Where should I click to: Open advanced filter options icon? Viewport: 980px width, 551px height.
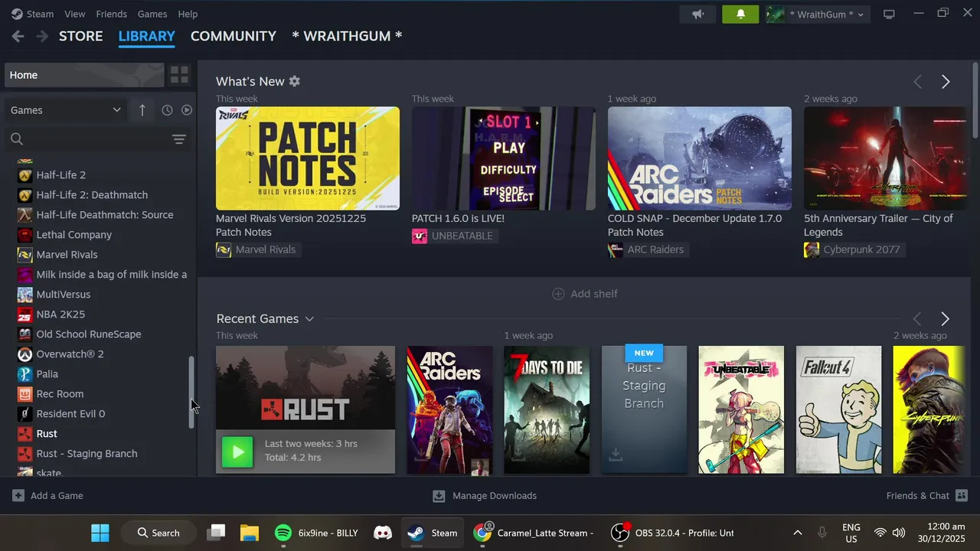pyautogui.click(x=178, y=139)
